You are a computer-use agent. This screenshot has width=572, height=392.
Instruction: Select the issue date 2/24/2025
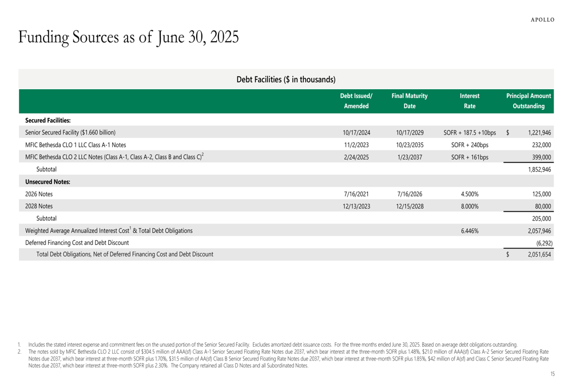(x=356, y=157)
